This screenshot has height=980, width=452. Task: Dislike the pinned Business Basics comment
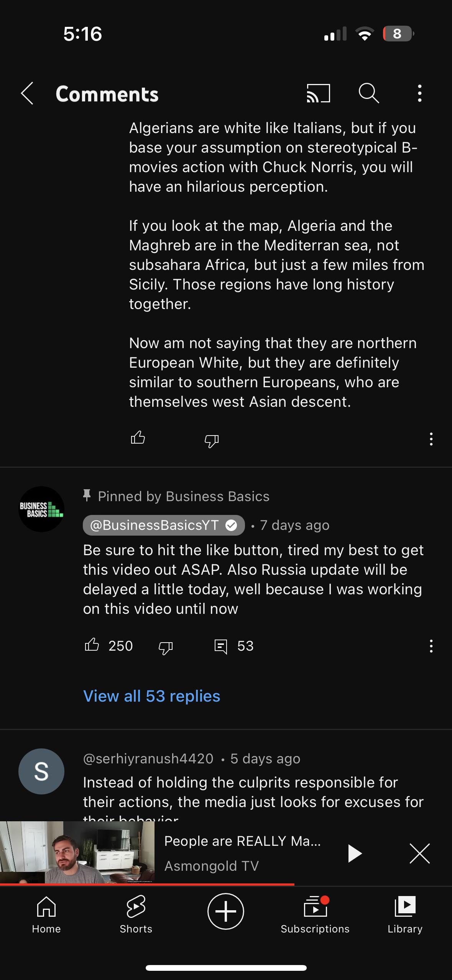(x=166, y=648)
